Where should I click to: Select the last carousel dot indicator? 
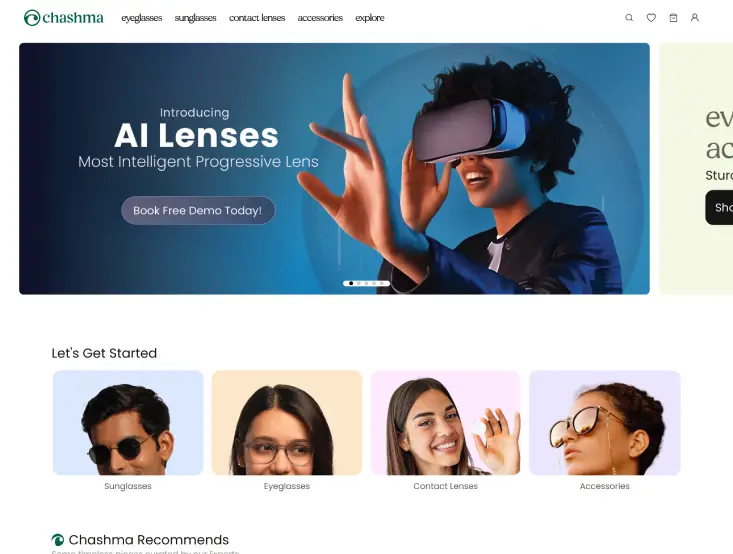coord(381,283)
